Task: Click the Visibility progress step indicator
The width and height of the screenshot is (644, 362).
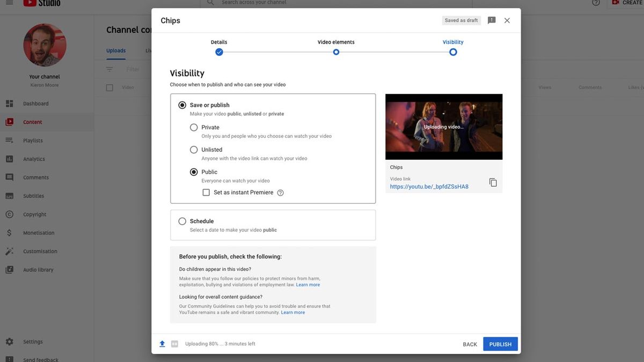Action: 453,51
